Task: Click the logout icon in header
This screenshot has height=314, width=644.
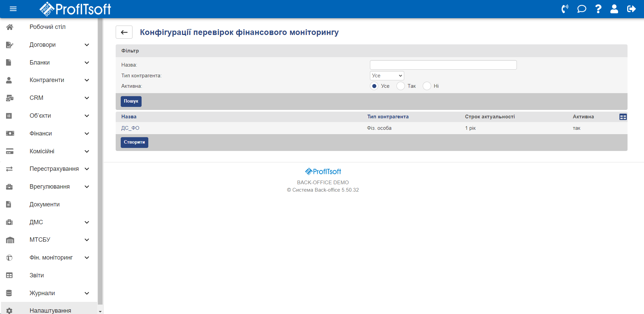Action: [631, 9]
